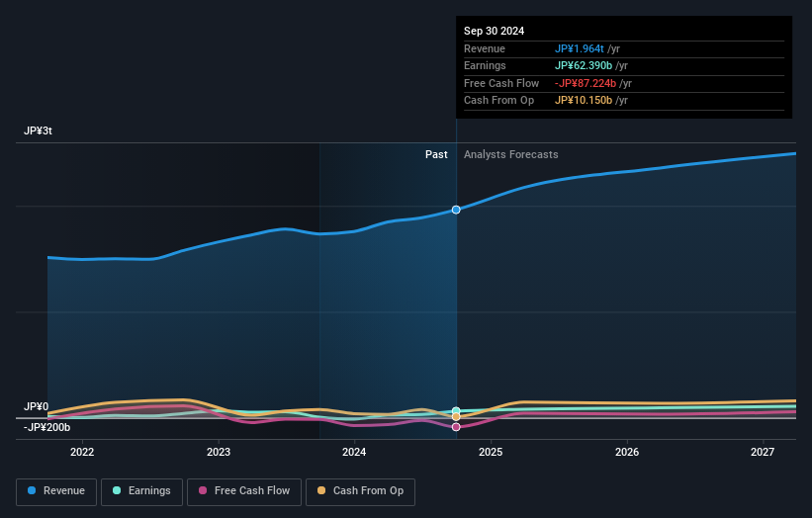812x518 pixels.
Task: Click the 2027 x-axis label
Action: tap(763, 452)
